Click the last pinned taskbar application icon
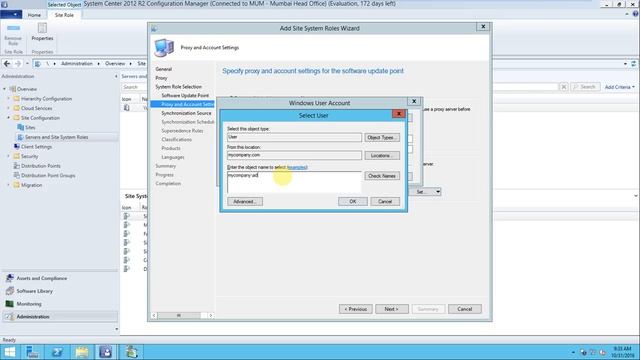The height and width of the screenshot is (360, 640). [132, 352]
